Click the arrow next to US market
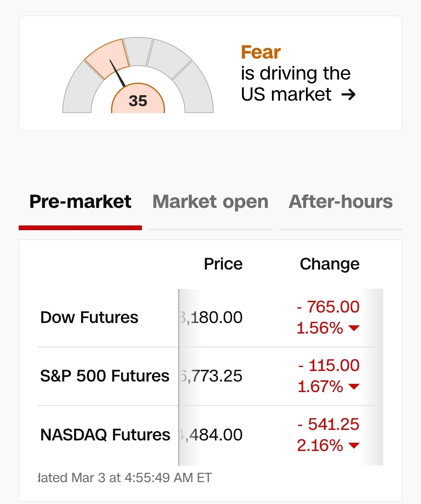The image size is (421, 504). click(x=348, y=94)
